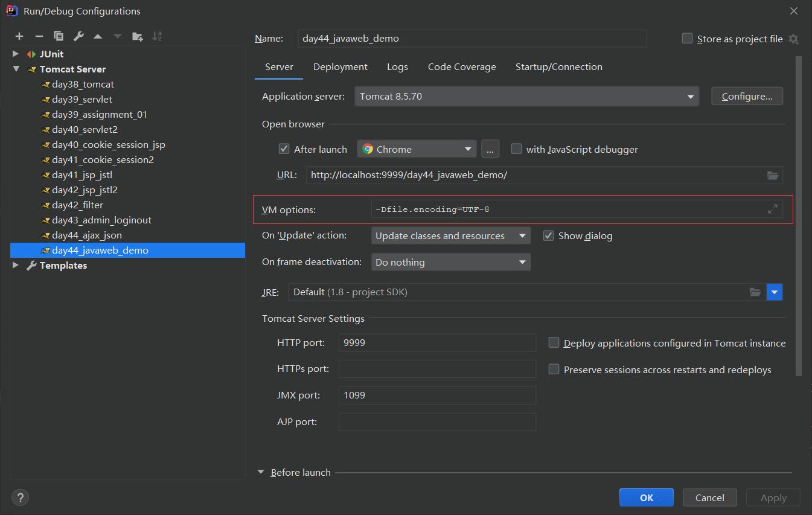Expand VM options field with arrows icon

coord(773,210)
